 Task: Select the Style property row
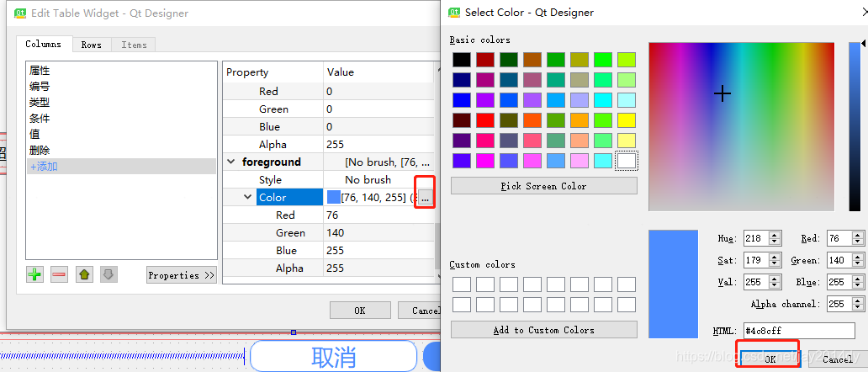tap(328, 180)
